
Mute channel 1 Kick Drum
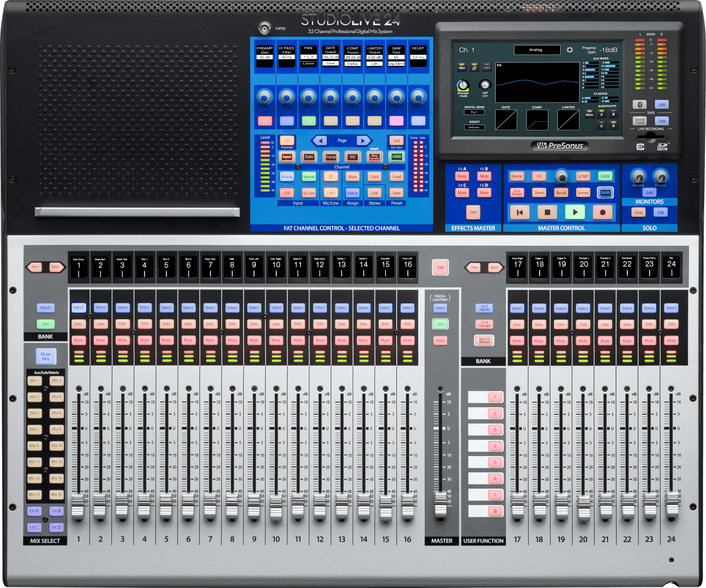coord(78,340)
